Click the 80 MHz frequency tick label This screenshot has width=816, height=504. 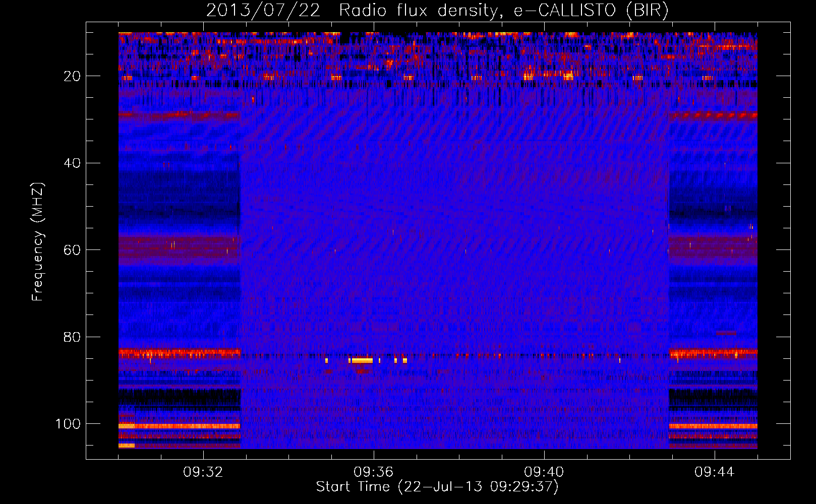[x=72, y=337]
